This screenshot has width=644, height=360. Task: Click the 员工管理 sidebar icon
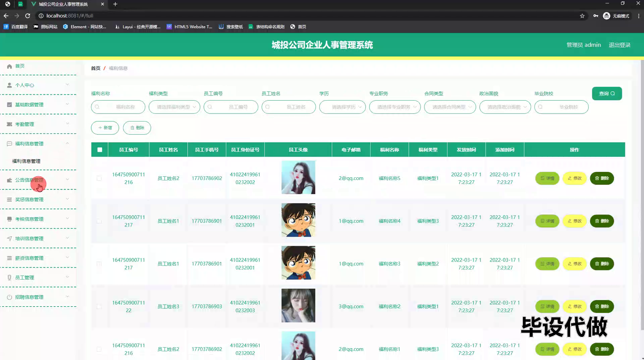[9, 278]
